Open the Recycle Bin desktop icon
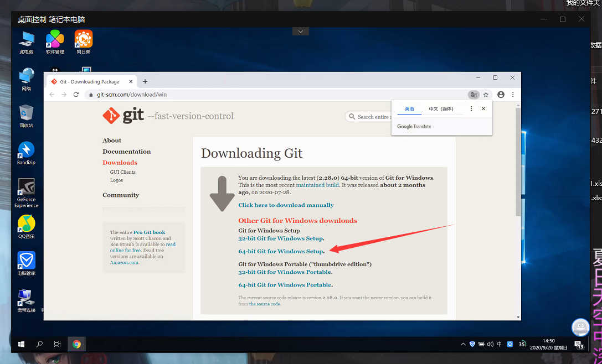 click(26, 116)
